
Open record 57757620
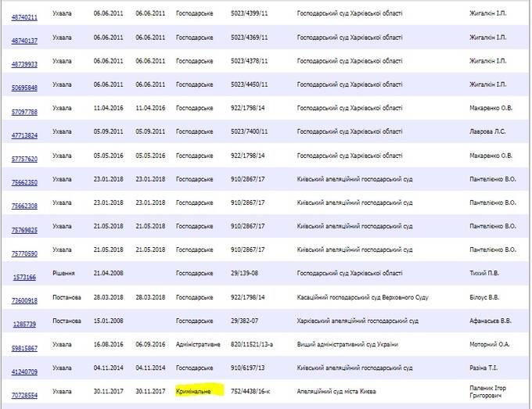[x=24, y=159]
